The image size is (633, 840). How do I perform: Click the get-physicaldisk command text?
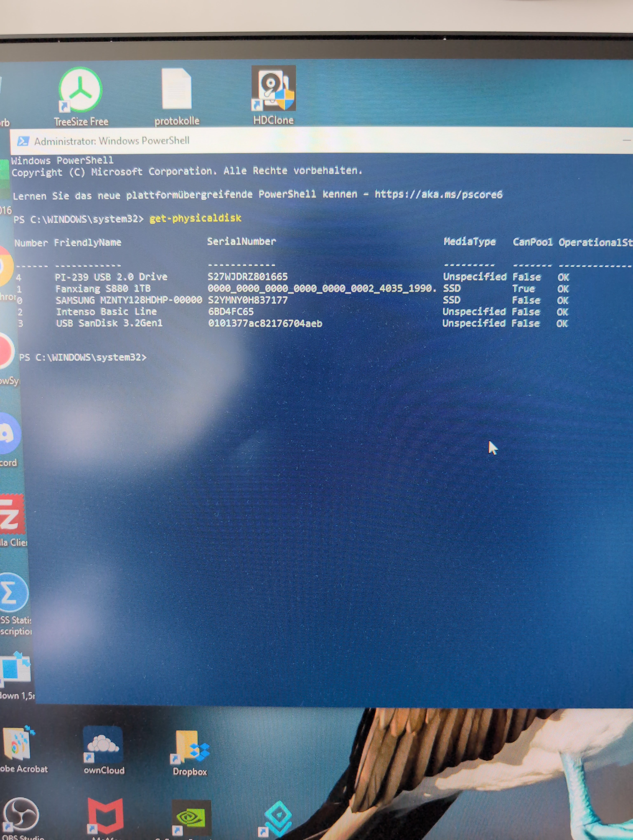tap(195, 218)
